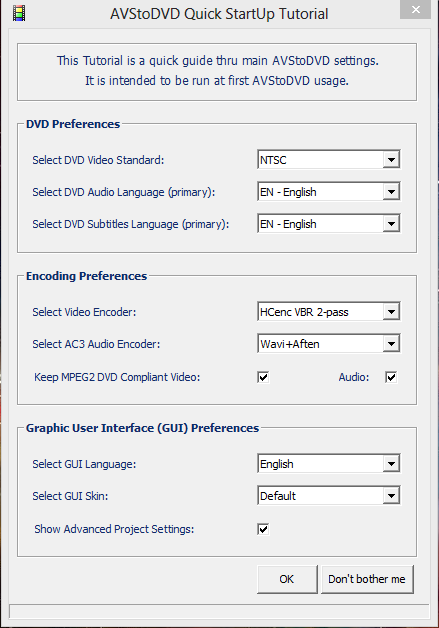Click the 'Keep MPEG2 DVD Compliant Video:' label

(x=117, y=377)
